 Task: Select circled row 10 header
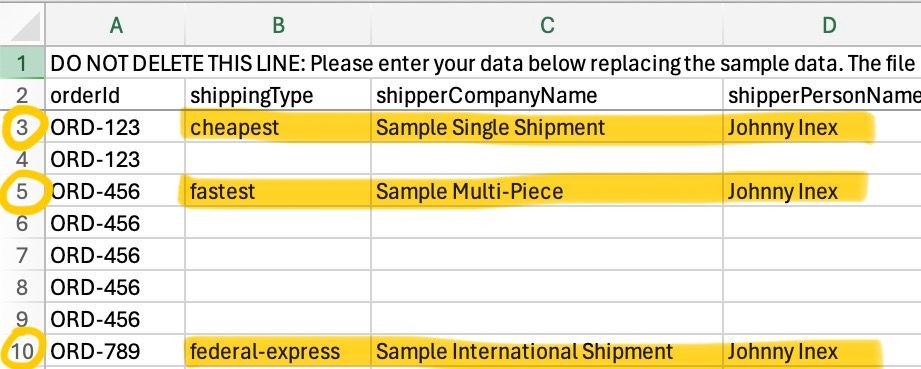pos(23,351)
